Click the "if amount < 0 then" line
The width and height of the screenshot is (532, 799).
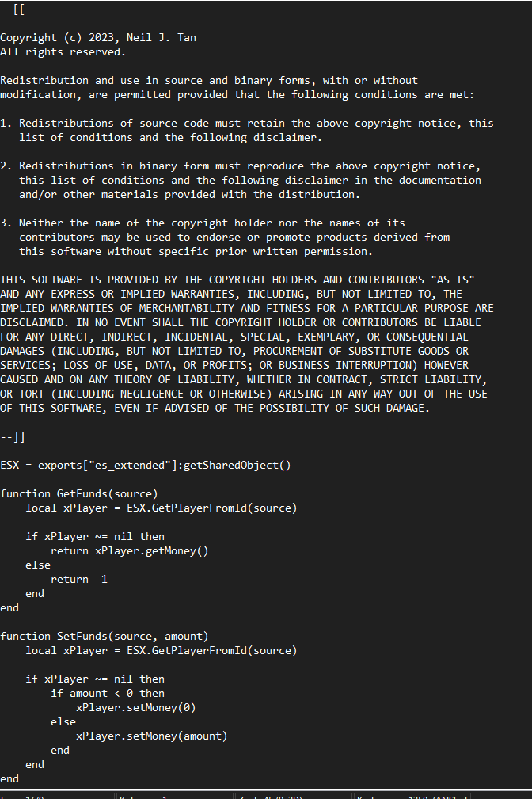pyautogui.click(x=107, y=693)
